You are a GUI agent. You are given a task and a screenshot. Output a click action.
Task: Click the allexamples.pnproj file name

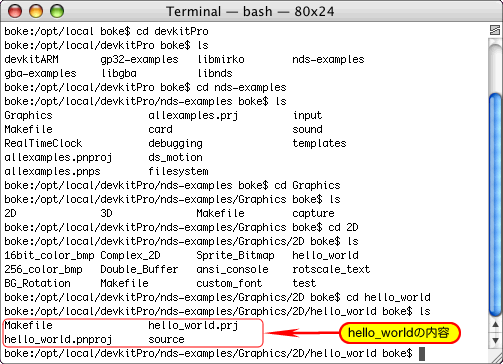coord(58,158)
